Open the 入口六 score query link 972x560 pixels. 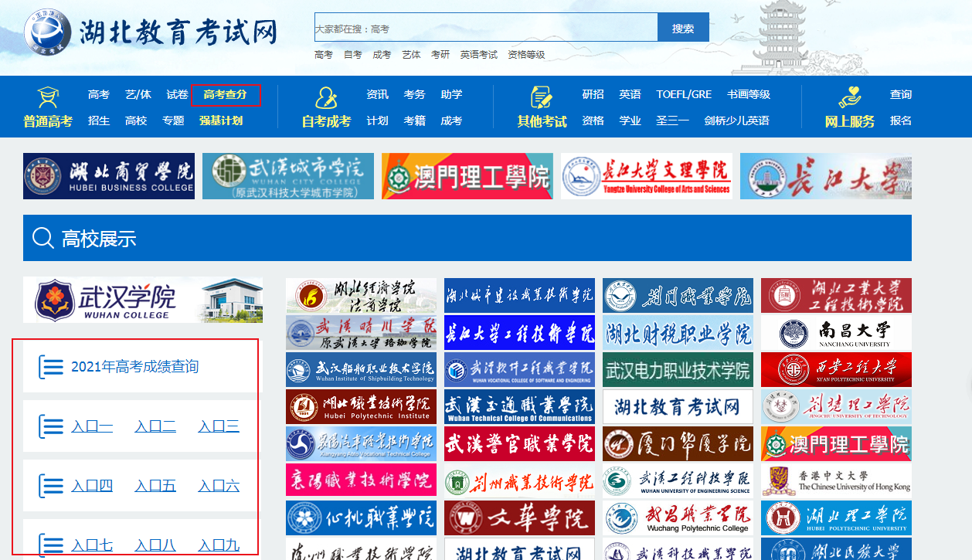coord(219,486)
